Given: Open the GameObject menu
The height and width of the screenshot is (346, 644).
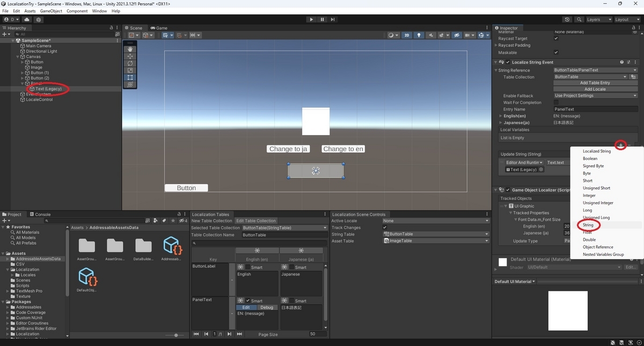Looking at the screenshot, I should pyautogui.click(x=52, y=11).
